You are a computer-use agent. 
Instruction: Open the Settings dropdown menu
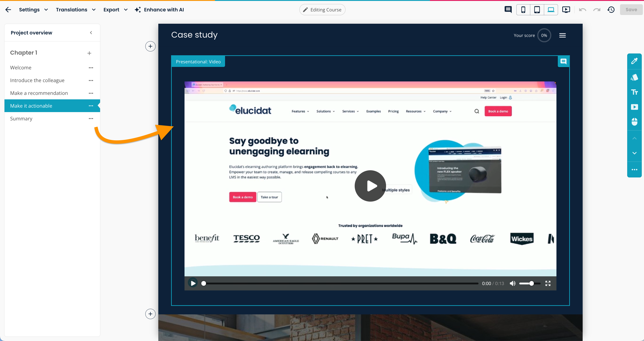point(34,10)
